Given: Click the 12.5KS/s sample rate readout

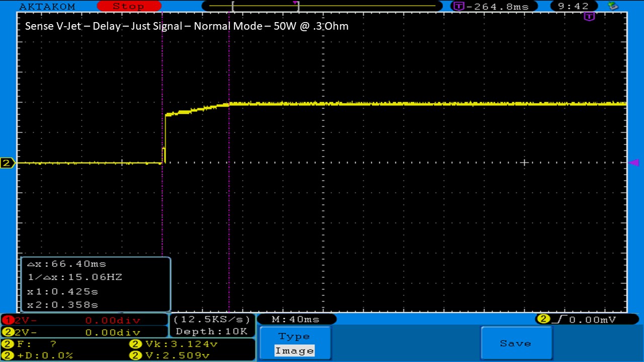Looking at the screenshot, I should 211,319.
